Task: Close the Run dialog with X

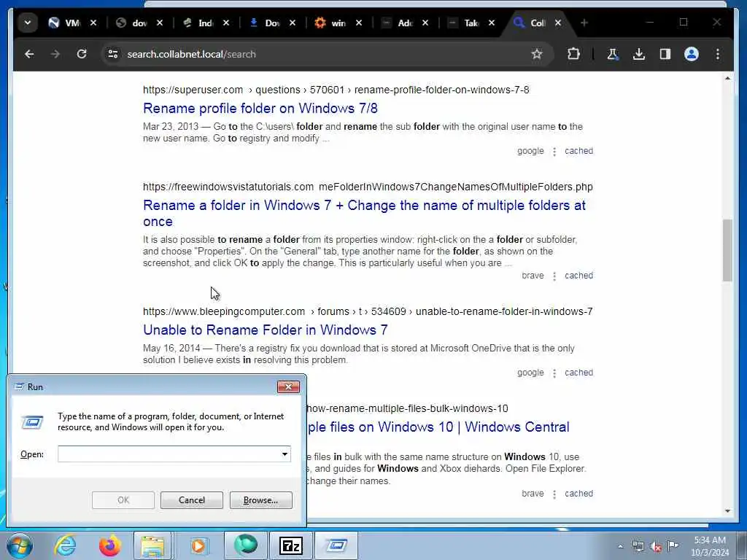Action: click(x=288, y=386)
